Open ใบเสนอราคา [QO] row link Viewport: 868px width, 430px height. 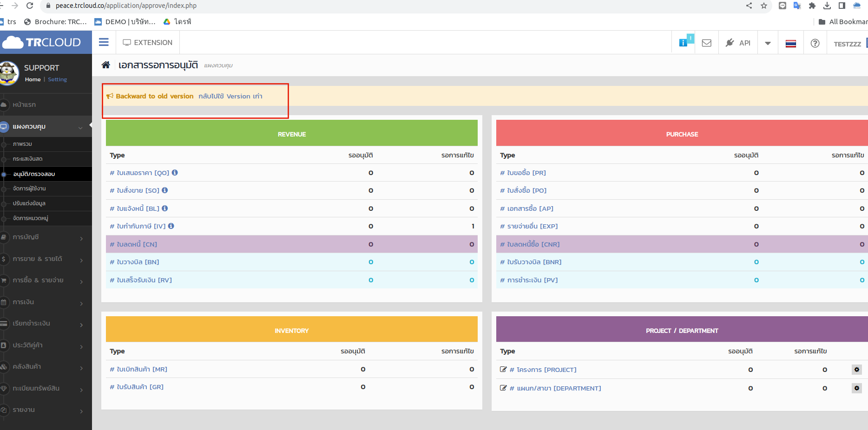(139, 173)
